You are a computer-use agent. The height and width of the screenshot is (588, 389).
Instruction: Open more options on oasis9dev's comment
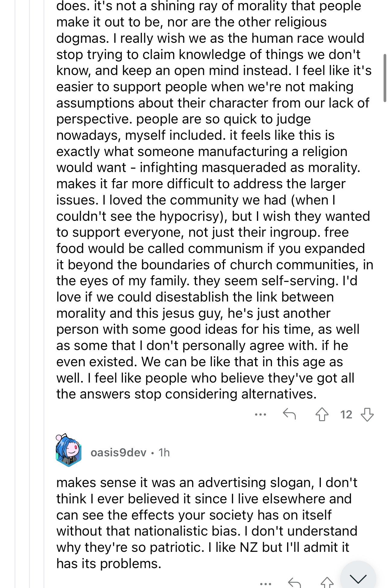coord(265,584)
